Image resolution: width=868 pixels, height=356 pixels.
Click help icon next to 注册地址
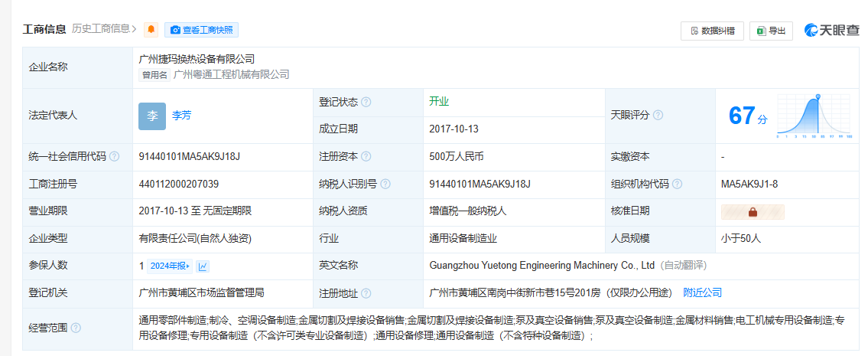coord(366,293)
